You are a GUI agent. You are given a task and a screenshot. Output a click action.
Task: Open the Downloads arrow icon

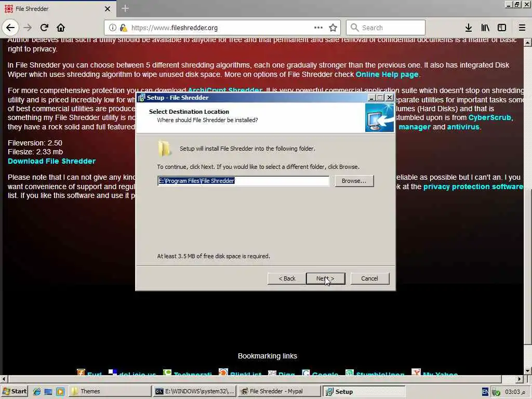click(x=469, y=28)
